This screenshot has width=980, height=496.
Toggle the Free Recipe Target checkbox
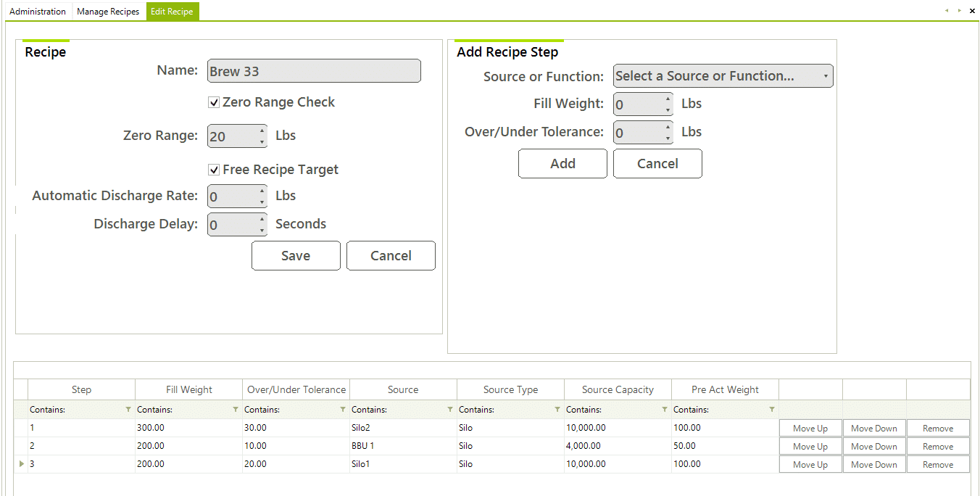coord(214,170)
